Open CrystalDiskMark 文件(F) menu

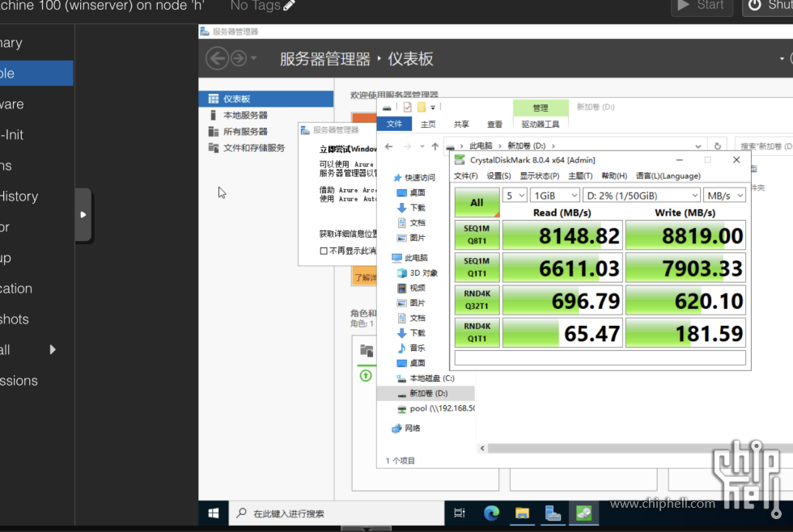[466, 175]
